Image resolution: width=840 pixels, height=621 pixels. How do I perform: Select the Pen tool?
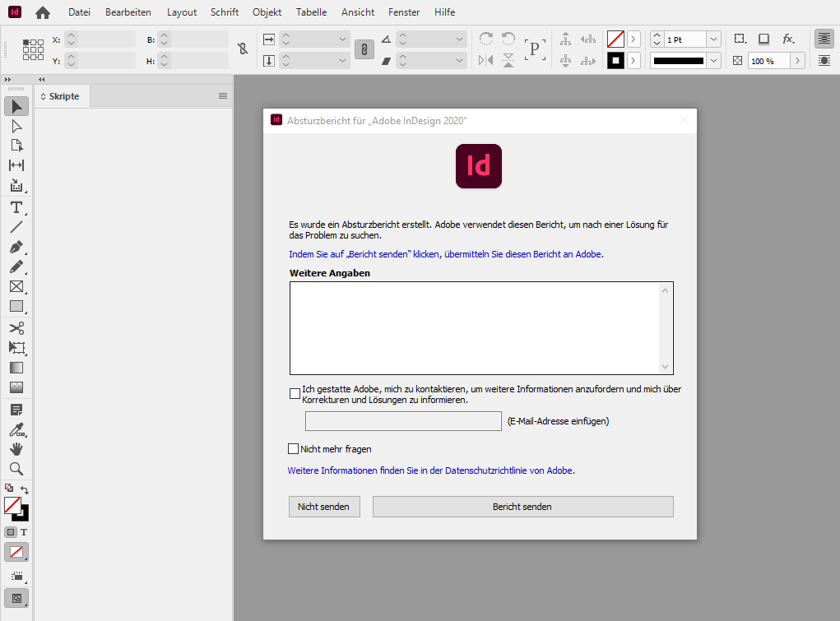(15, 247)
